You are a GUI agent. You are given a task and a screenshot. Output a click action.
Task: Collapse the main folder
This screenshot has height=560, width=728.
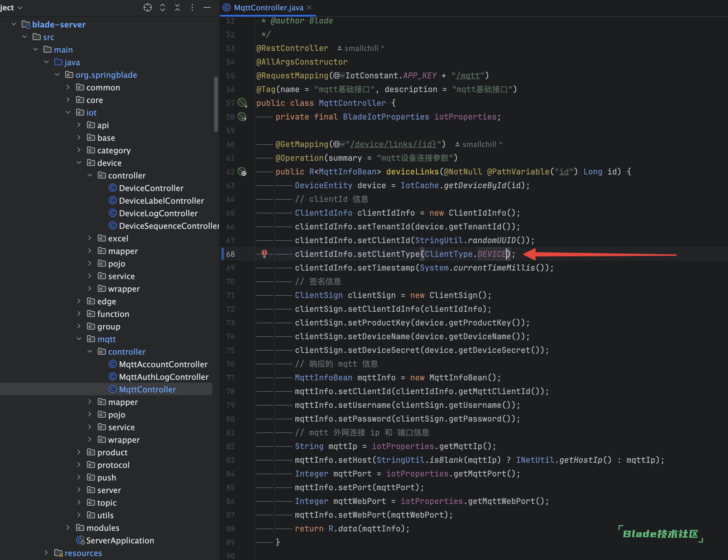point(36,50)
